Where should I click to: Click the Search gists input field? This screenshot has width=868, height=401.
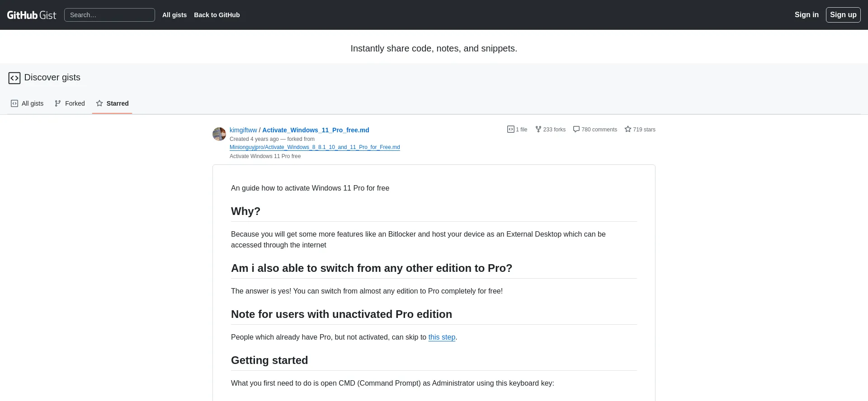point(109,15)
